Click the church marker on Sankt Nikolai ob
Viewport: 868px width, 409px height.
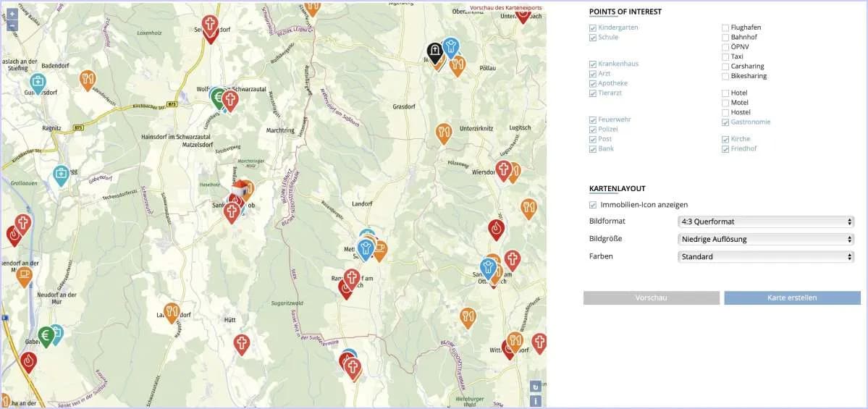232,213
